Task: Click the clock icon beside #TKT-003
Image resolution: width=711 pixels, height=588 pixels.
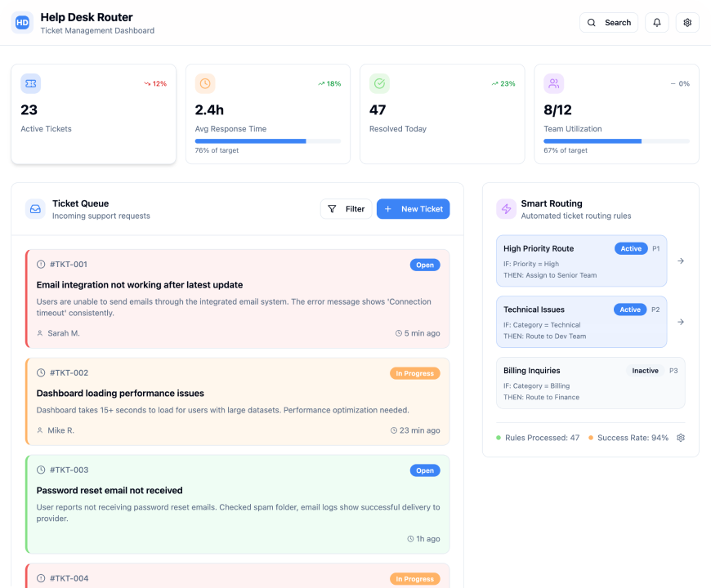Action: pos(41,470)
